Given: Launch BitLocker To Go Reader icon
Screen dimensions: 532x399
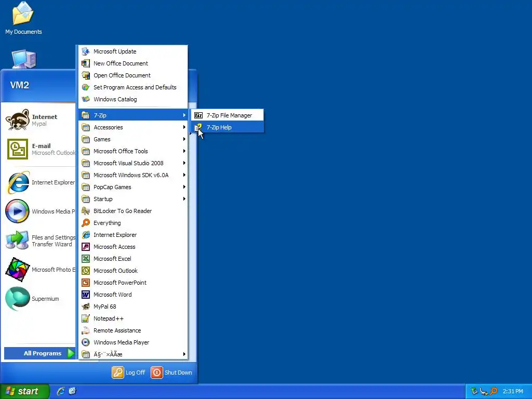Looking at the screenshot, I should pos(86,211).
